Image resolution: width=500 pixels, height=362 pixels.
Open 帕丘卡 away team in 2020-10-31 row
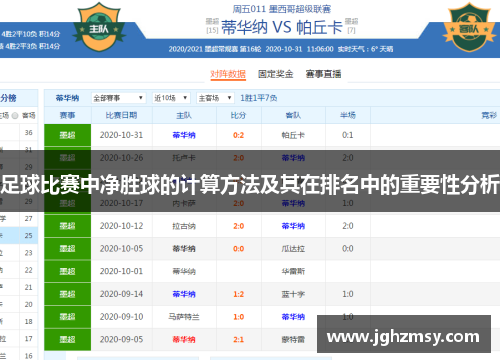pyautogui.click(x=293, y=135)
